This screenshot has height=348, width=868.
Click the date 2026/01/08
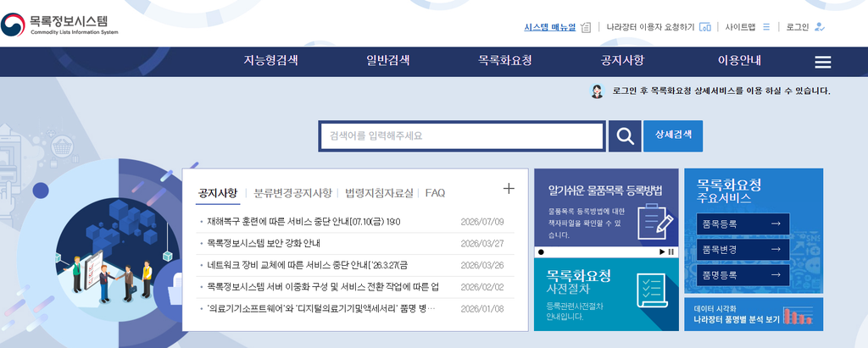coord(482,308)
